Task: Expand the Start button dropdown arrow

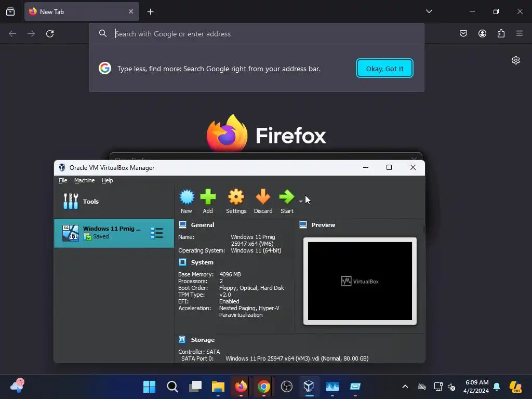Action: click(x=301, y=202)
